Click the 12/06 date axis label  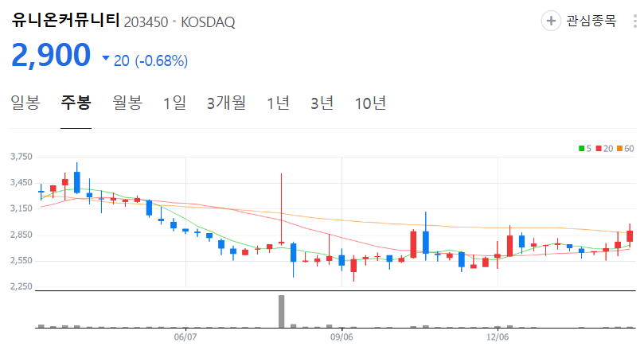498,337
